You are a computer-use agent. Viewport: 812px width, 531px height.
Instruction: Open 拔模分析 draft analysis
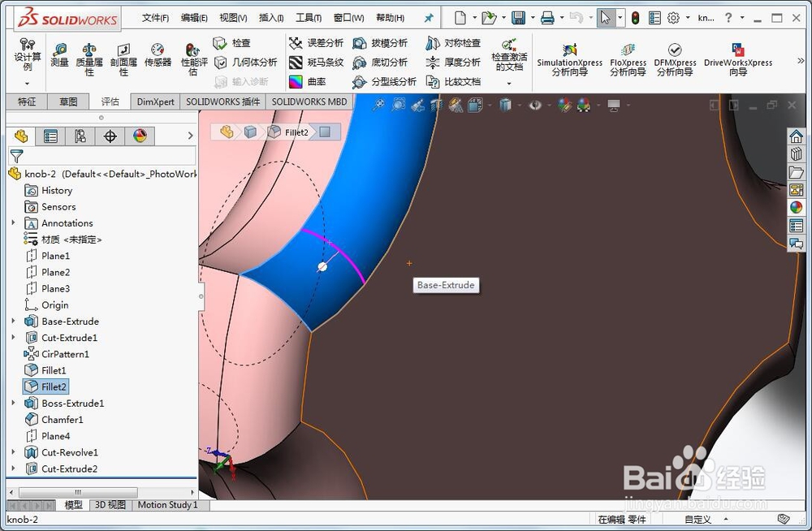click(x=380, y=43)
